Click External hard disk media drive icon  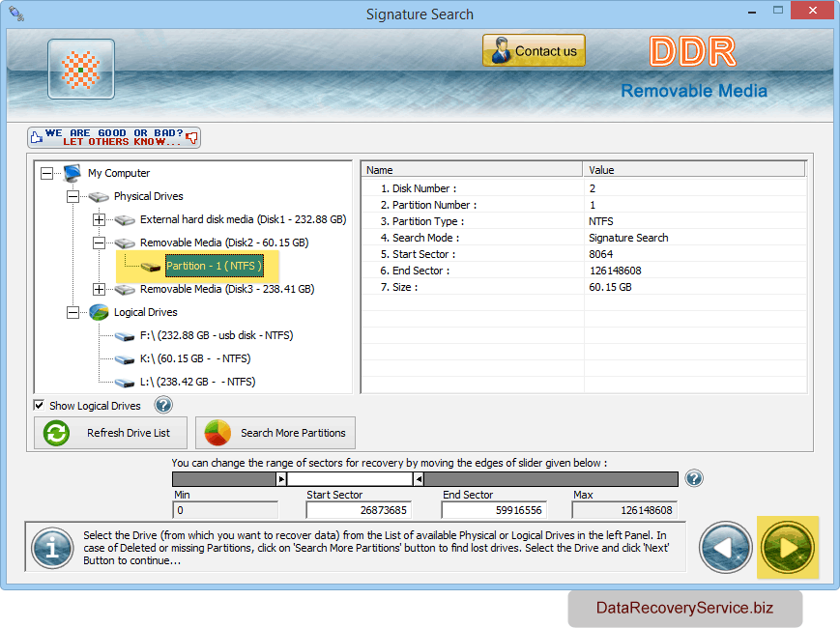click(x=125, y=220)
